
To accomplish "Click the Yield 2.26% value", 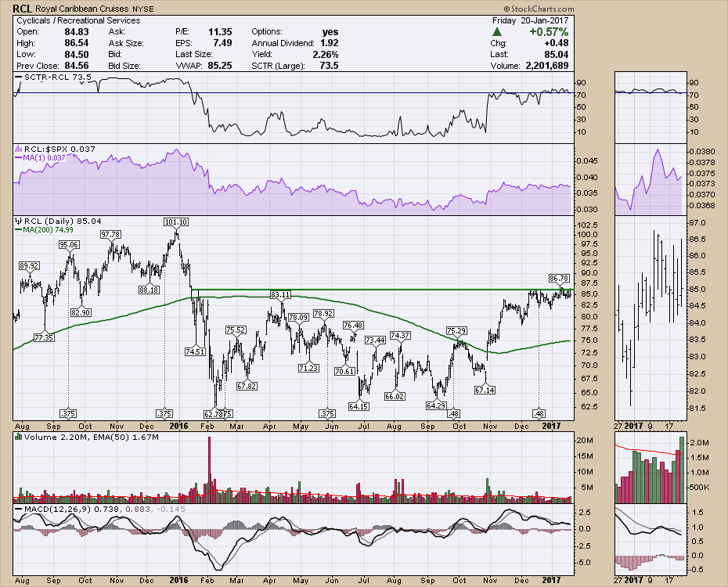I will pos(326,54).
